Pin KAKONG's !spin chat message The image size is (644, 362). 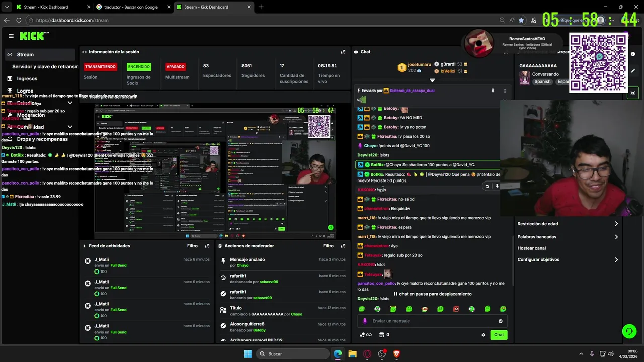coord(497,186)
